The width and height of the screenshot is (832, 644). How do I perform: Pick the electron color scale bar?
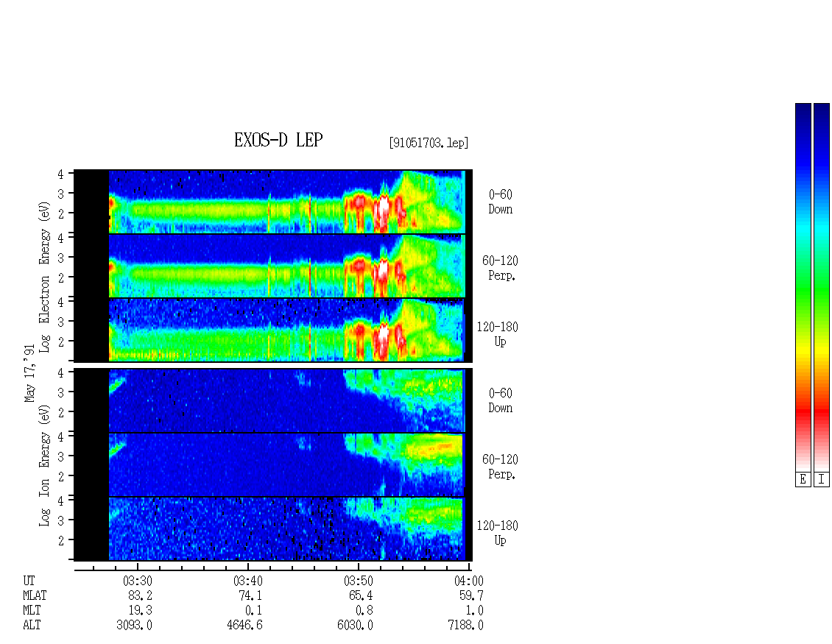point(803,287)
